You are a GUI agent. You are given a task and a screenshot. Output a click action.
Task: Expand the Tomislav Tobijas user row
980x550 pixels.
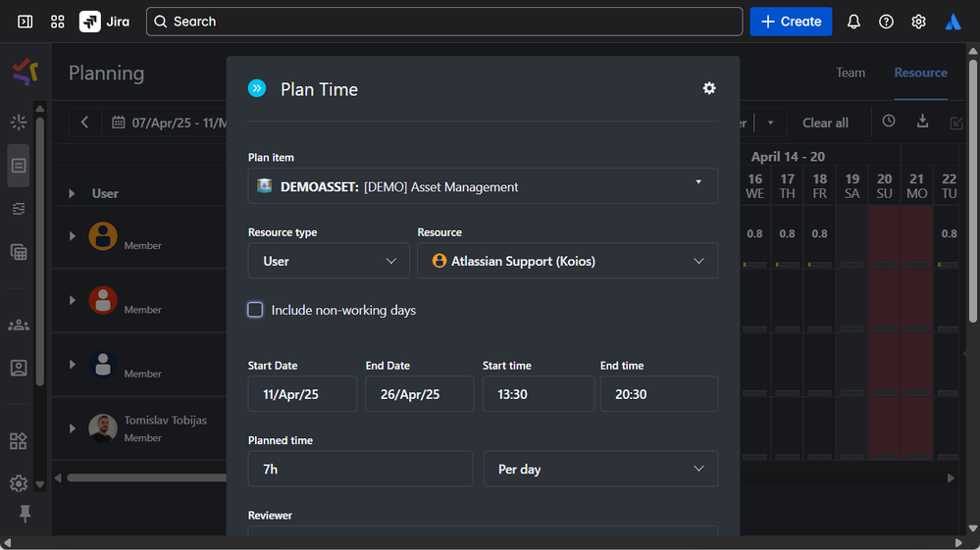[73, 428]
